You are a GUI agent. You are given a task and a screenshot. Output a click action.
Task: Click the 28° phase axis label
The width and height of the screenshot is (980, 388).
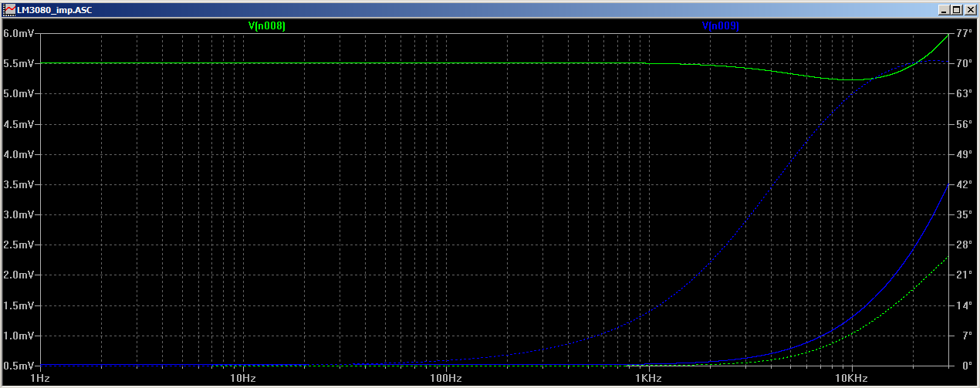[x=963, y=245]
